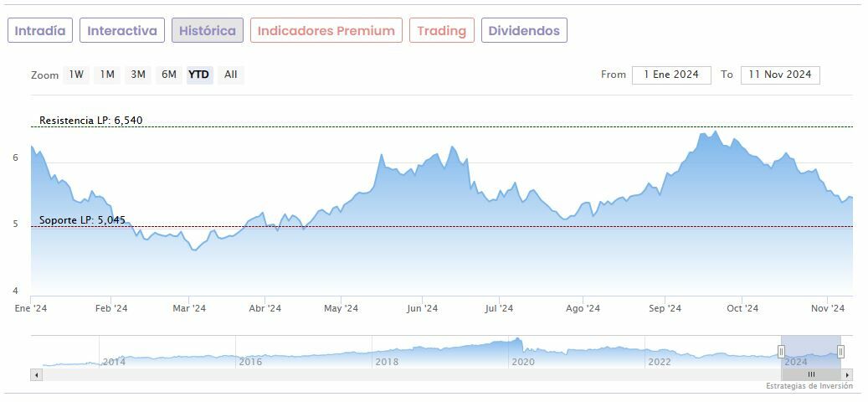The width and height of the screenshot is (868, 402).
Task: Click the navigator scrollbar left arrow
Action: (36, 374)
